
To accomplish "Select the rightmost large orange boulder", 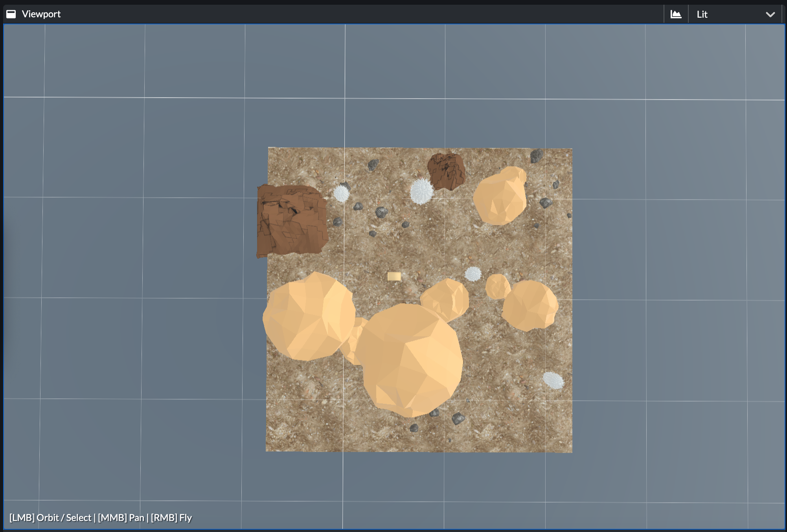I will click(530, 306).
